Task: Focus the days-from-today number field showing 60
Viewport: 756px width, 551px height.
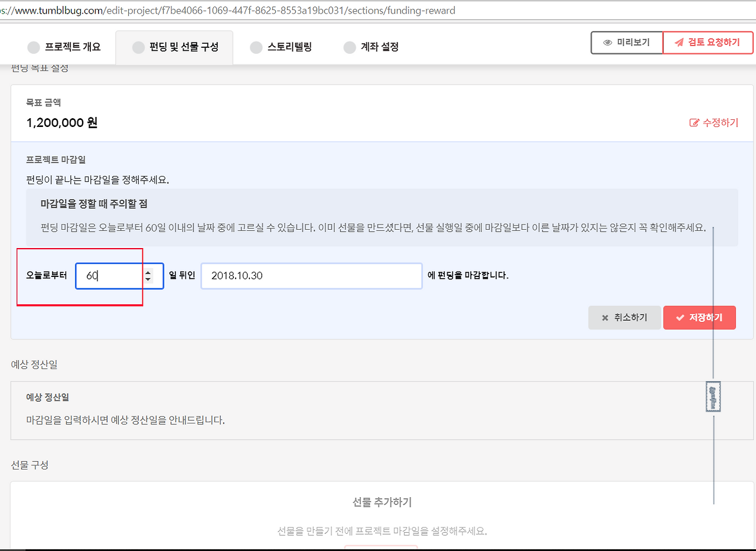Action: pyautogui.click(x=119, y=276)
